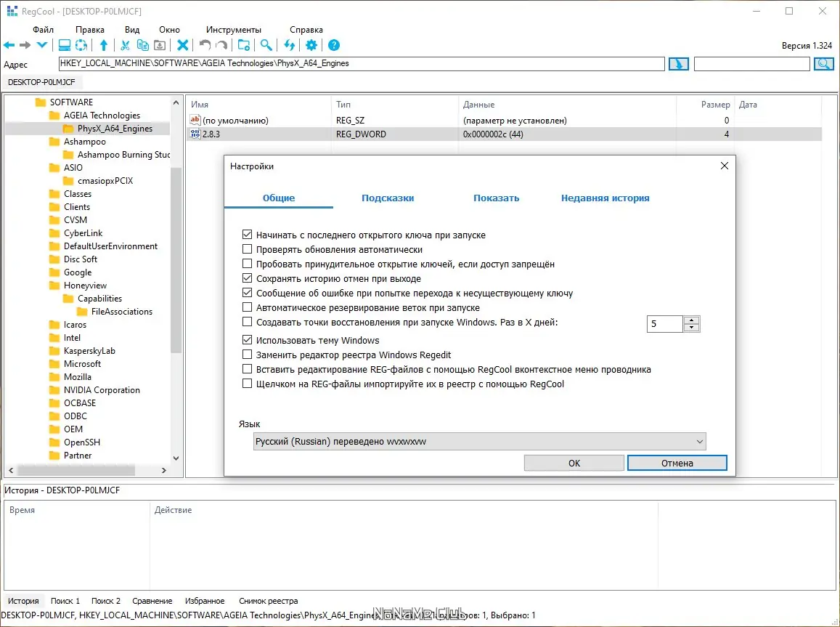Click the RegCool app logo icon
The width and height of the screenshot is (840, 627).
coord(12,11)
